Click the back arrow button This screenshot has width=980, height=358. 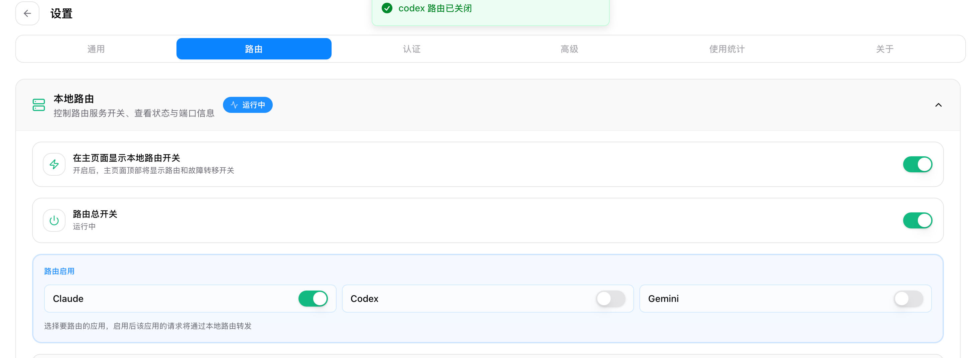coord(27,14)
